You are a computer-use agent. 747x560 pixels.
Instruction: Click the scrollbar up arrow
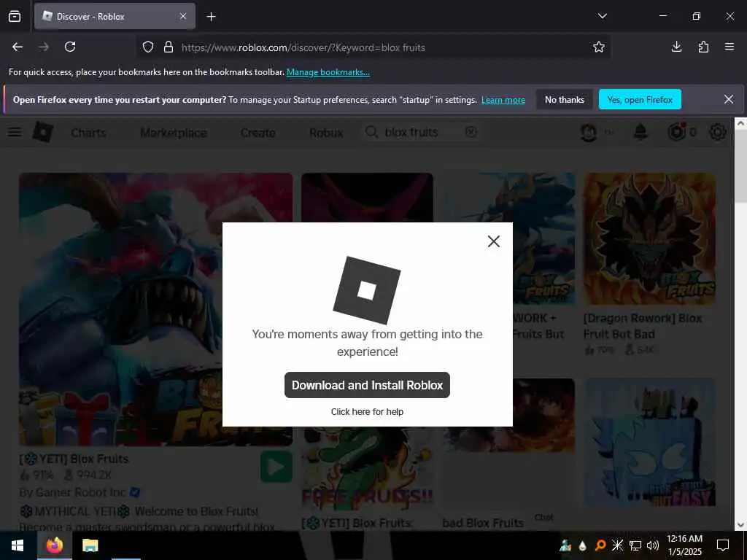tap(740, 123)
